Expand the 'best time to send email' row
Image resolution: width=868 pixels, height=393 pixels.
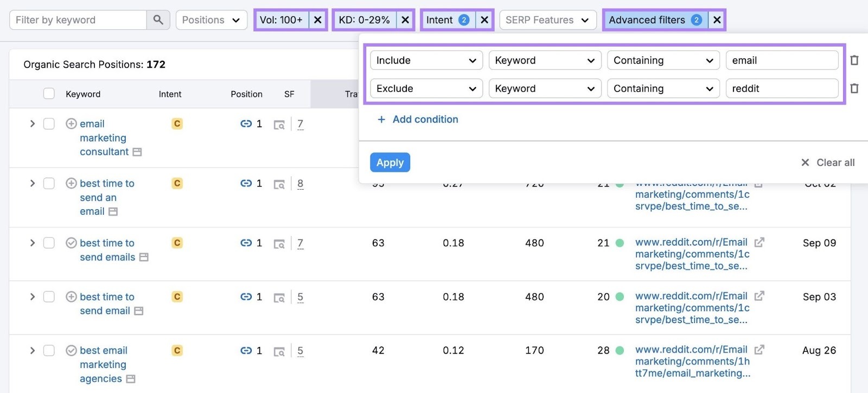pos(33,297)
